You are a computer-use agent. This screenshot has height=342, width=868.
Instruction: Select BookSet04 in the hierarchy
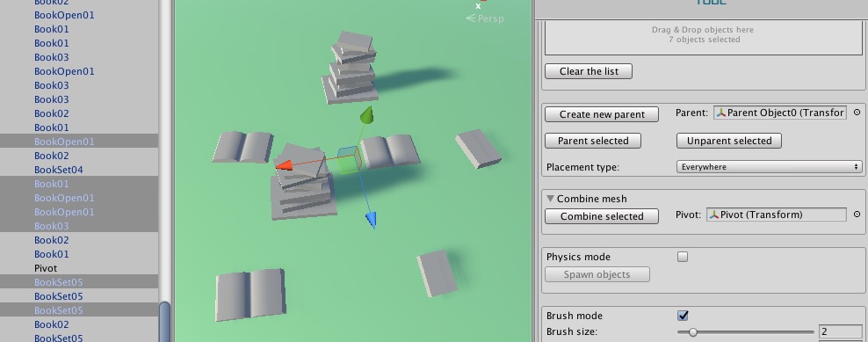point(79,170)
